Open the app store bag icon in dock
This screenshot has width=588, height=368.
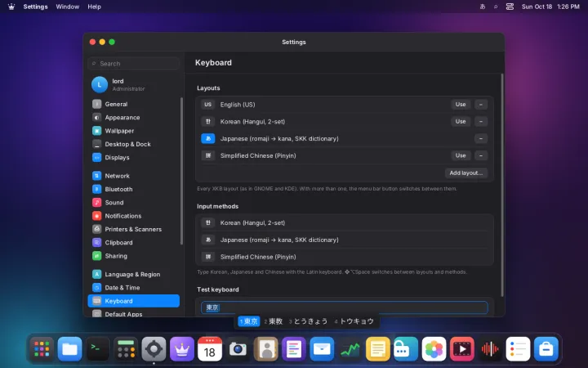(546, 349)
